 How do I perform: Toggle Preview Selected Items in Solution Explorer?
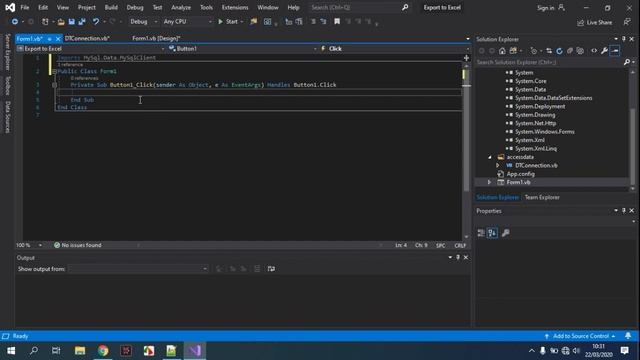[615, 51]
